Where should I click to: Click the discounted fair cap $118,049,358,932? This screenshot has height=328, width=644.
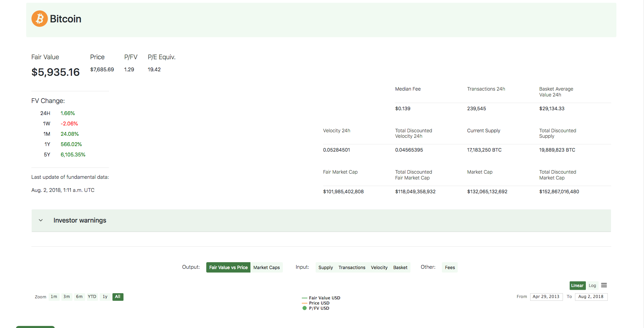[416, 192]
